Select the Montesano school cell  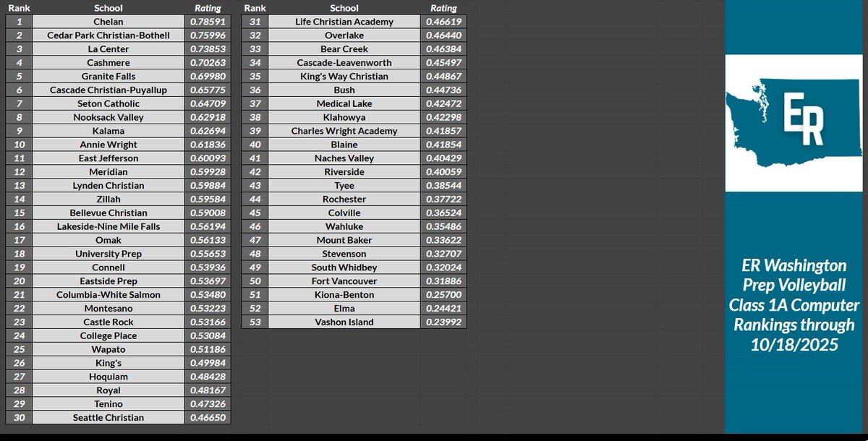tap(109, 309)
